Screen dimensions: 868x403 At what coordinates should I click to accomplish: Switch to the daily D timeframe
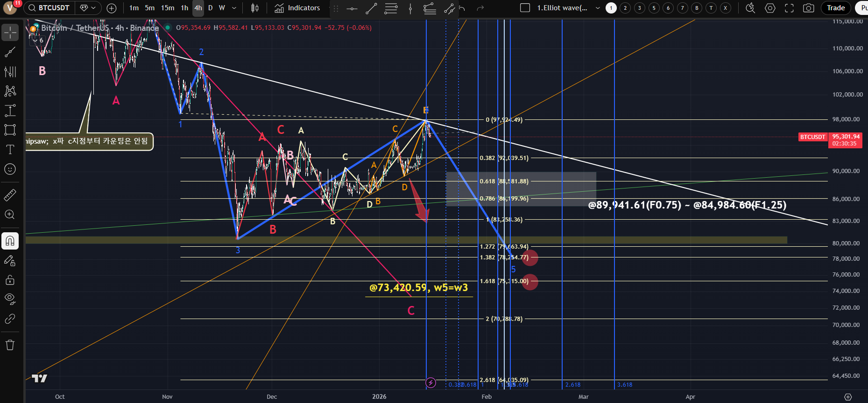(210, 8)
